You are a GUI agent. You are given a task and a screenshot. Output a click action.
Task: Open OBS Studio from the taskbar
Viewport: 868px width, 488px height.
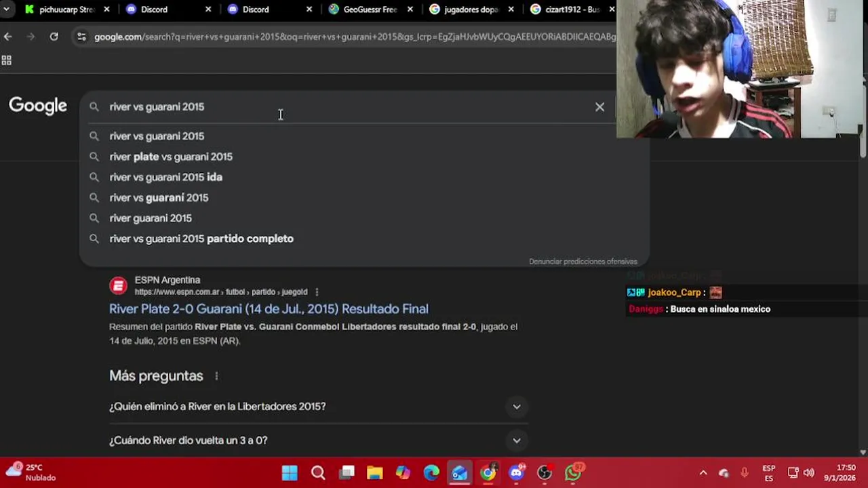(545, 472)
